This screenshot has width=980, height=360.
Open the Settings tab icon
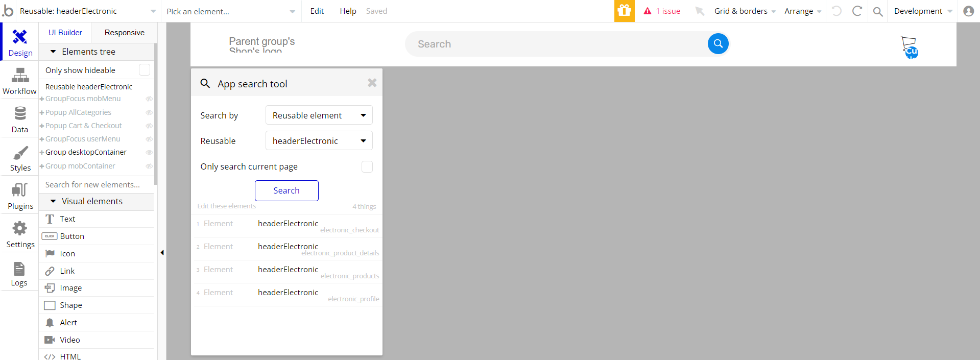20,228
